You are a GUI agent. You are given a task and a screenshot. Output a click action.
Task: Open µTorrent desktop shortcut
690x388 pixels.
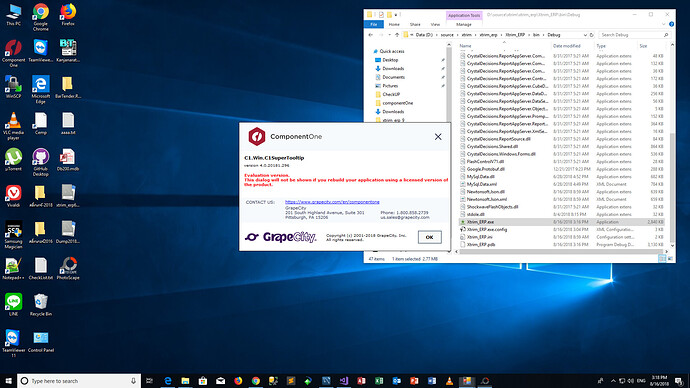point(13,160)
